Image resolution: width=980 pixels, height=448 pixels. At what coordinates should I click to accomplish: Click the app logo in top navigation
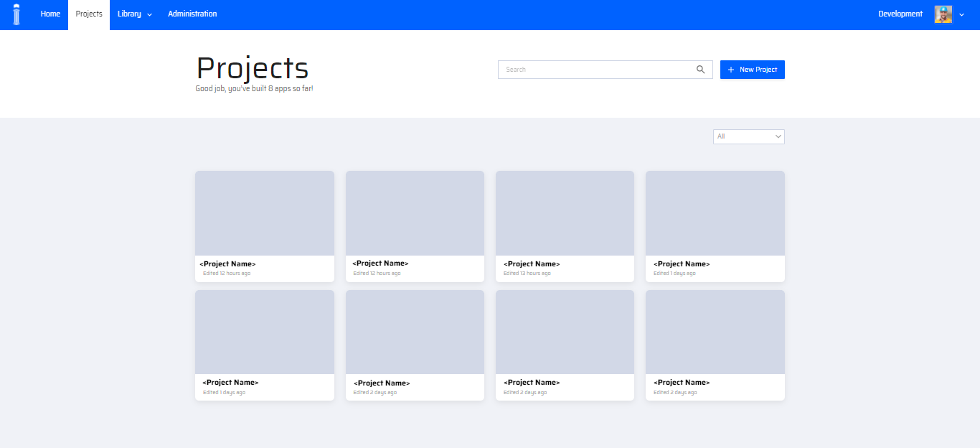17,14
